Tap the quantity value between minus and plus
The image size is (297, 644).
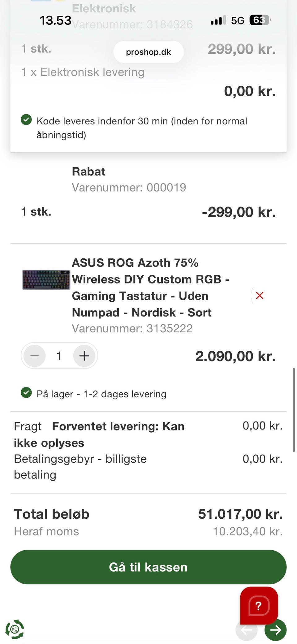pyautogui.click(x=59, y=356)
